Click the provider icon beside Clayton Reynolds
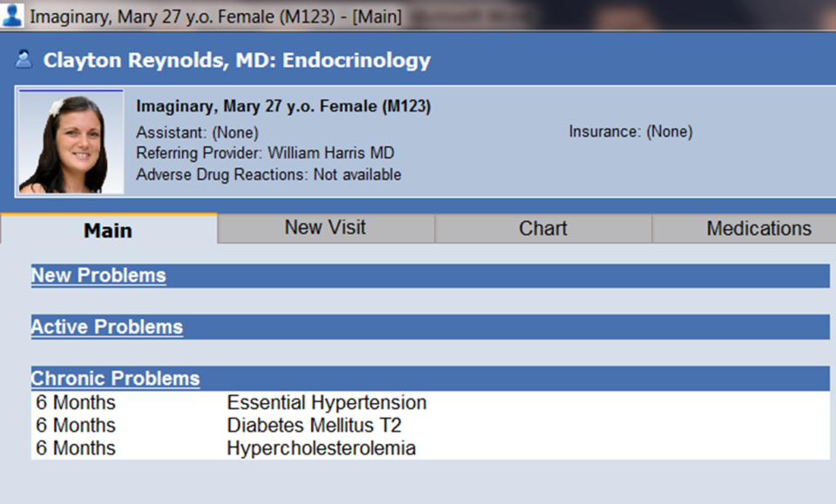Screen dimensions: 836x504 tap(24, 60)
